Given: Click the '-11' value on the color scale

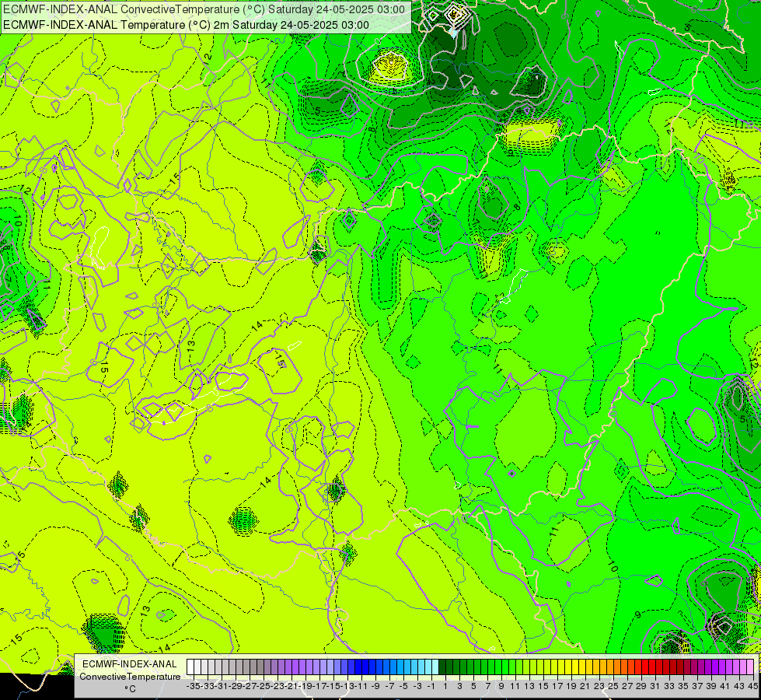Looking at the screenshot, I should coord(361,686).
